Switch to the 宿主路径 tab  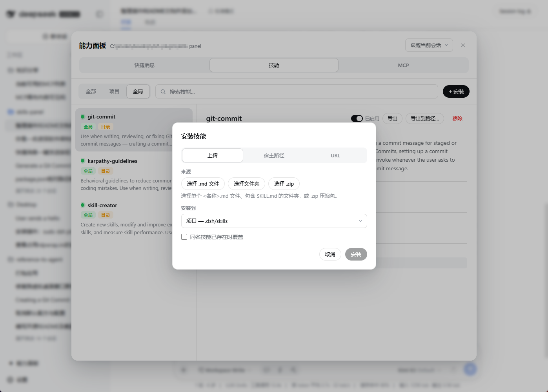274,155
